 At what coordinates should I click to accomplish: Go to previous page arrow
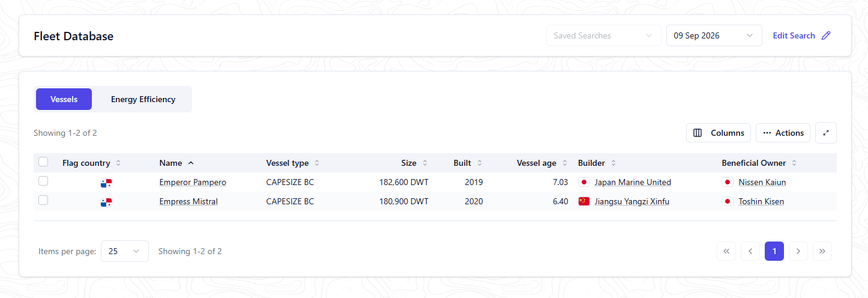pyautogui.click(x=750, y=251)
